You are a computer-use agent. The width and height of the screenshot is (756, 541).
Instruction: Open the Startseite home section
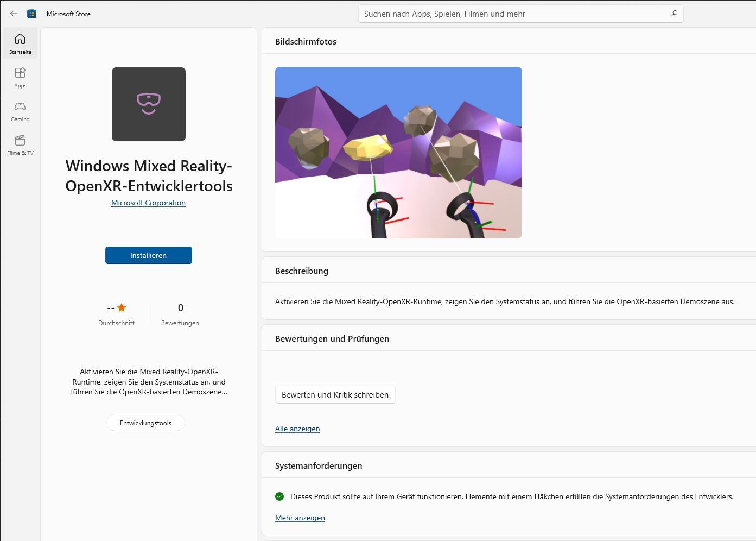(20, 43)
